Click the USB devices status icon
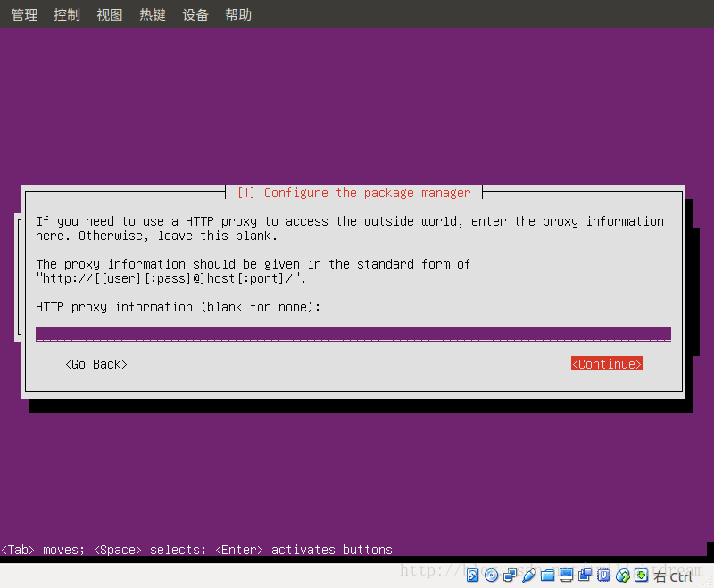Viewport: 714px width, 588px height. tap(529, 576)
